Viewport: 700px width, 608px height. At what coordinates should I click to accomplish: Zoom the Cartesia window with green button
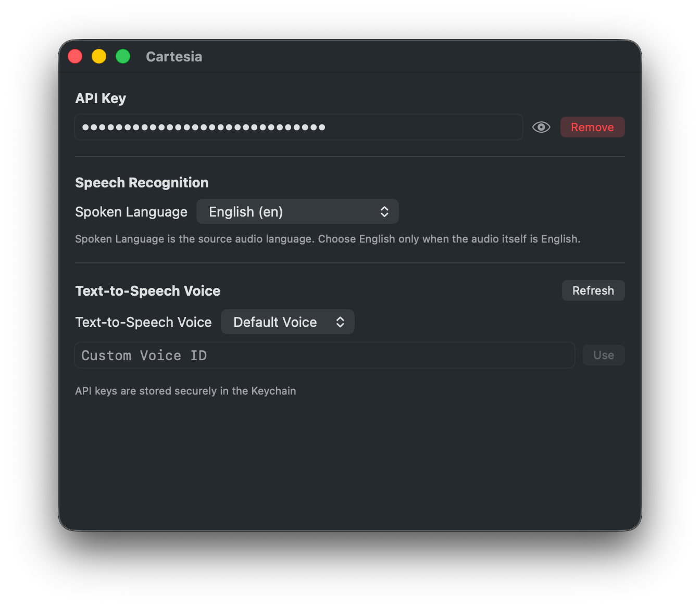pos(123,56)
